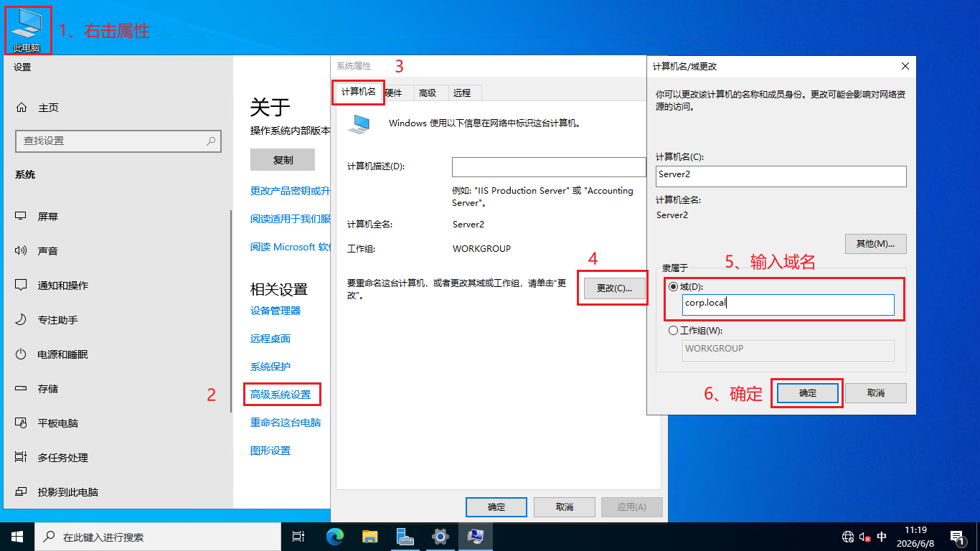Switch to System Properties taskbar icon
This screenshot has width=980, height=551.
tap(475, 537)
